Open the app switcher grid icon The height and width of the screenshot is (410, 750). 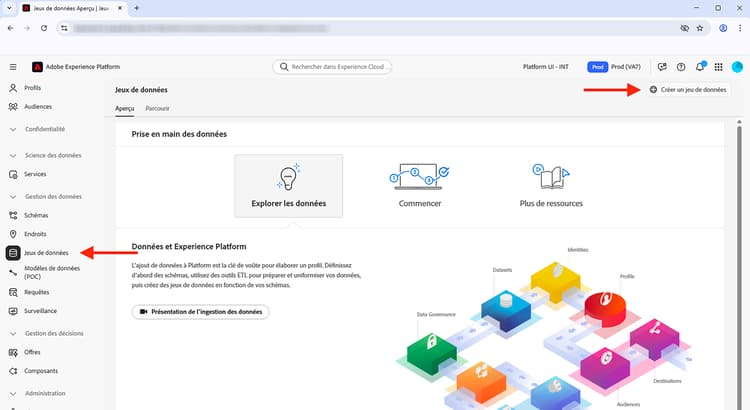[718, 67]
